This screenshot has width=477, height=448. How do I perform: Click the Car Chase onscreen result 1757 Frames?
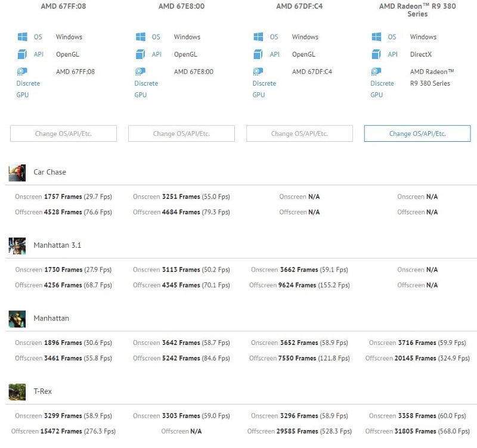(x=63, y=197)
